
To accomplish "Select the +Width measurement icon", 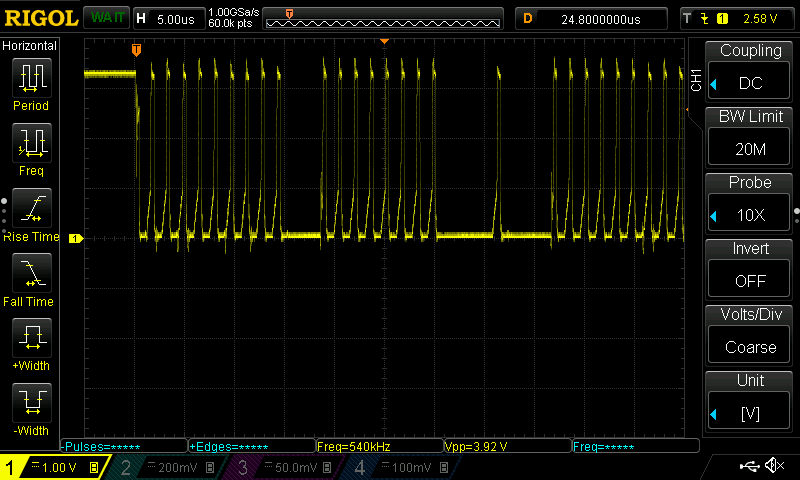I will tap(31, 339).
